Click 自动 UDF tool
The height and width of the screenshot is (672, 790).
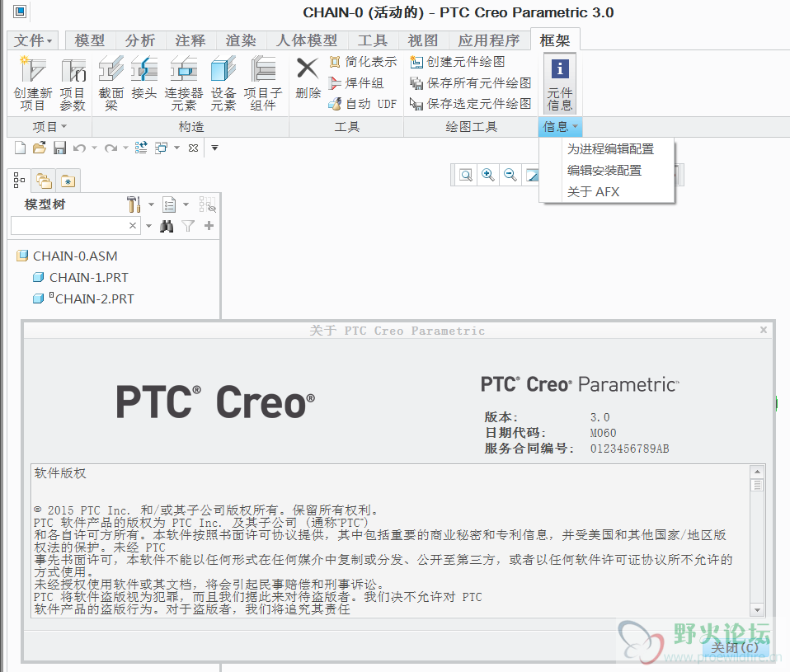363,104
